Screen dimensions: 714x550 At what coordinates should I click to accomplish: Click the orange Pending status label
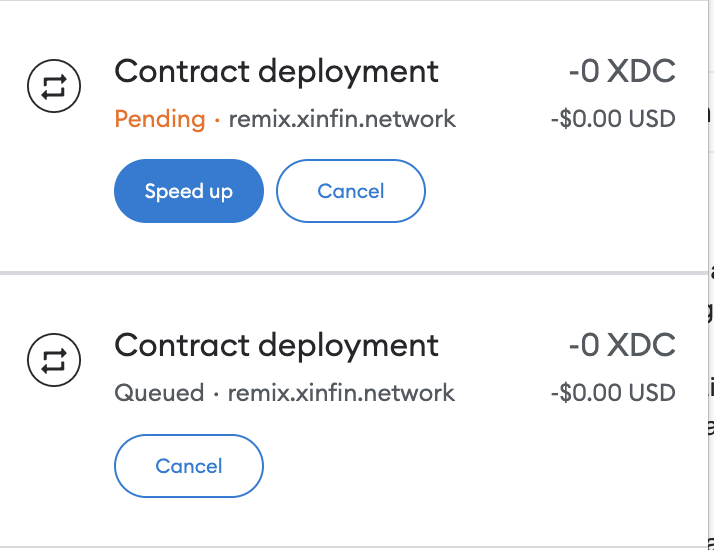click(x=159, y=119)
